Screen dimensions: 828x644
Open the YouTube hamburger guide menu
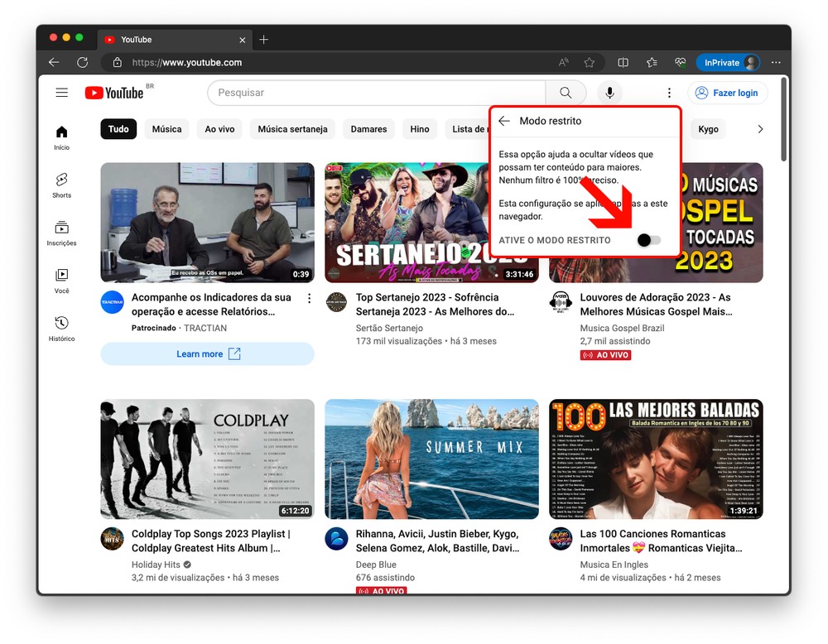click(62, 93)
